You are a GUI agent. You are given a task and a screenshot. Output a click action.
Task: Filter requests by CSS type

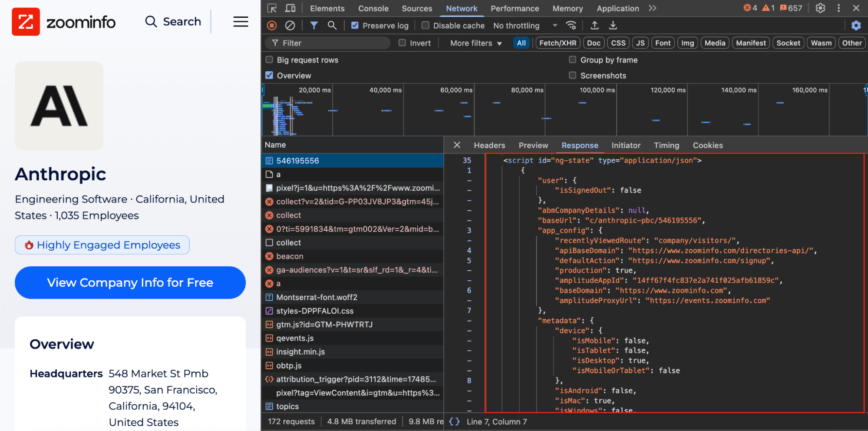[618, 43]
